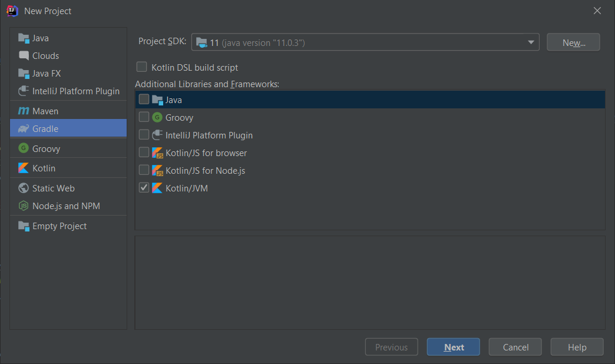Open the Project SDK dropdown arrow

tap(531, 42)
